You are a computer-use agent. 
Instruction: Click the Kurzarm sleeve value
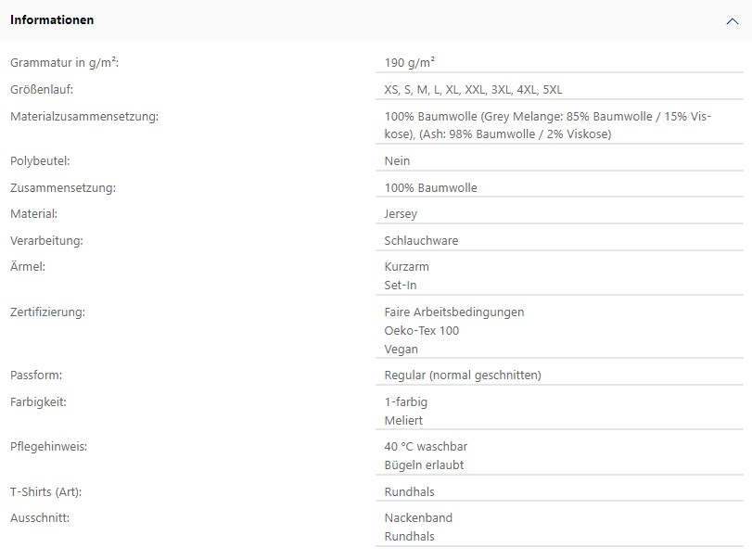point(407,267)
